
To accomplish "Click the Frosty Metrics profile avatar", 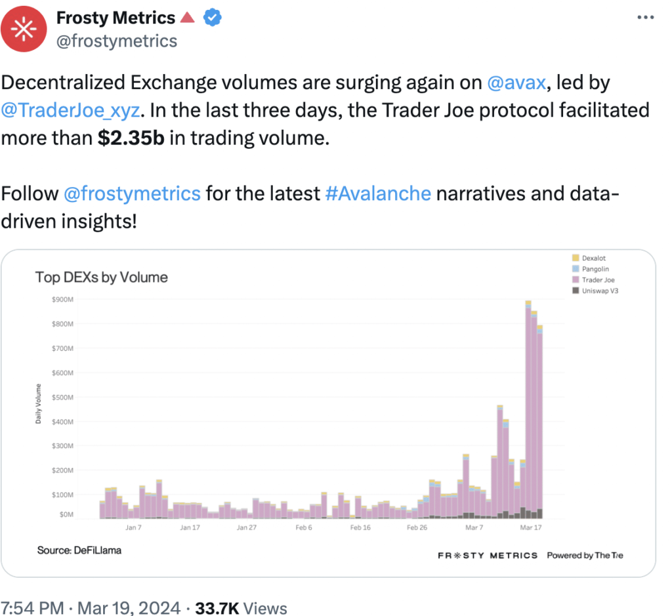I will click(x=24, y=29).
